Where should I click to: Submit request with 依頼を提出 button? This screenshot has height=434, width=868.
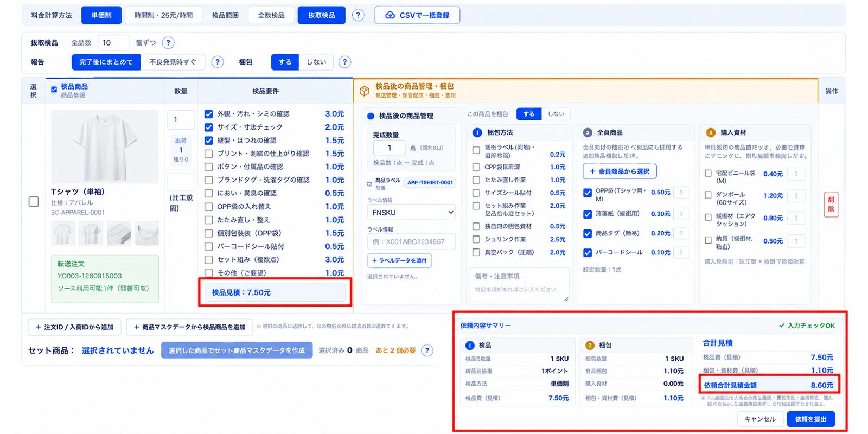coord(810,419)
